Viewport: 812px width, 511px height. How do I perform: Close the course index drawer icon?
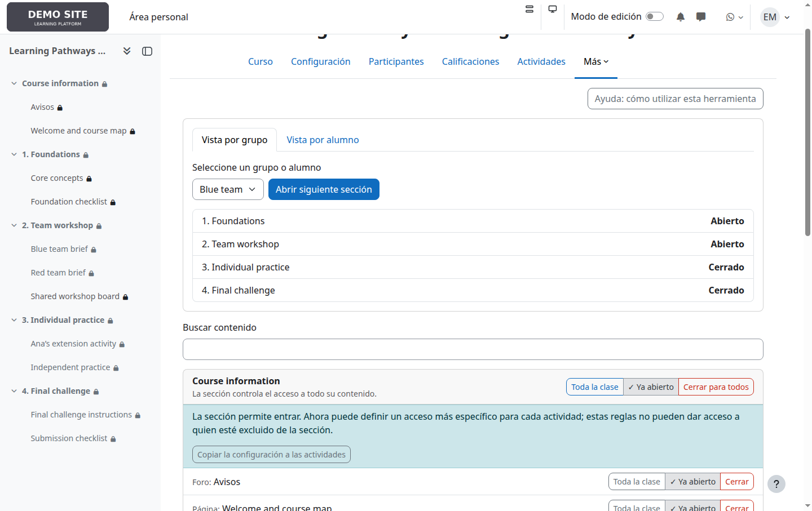(147, 51)
